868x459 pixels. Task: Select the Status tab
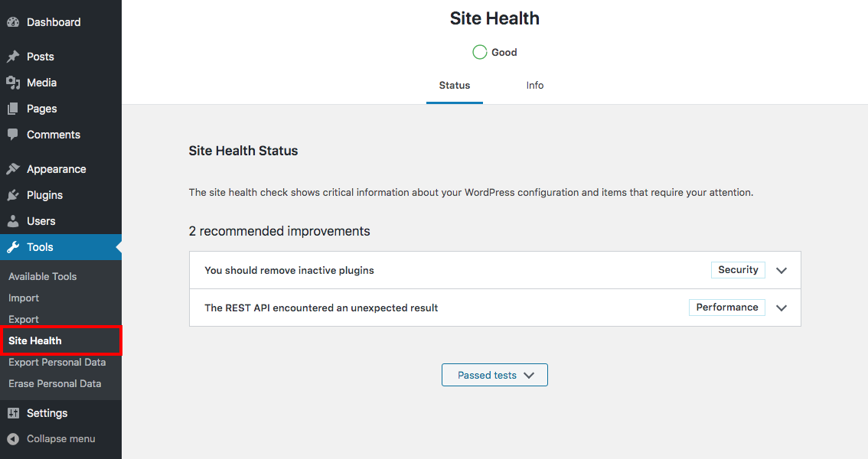tap(454, 86)
